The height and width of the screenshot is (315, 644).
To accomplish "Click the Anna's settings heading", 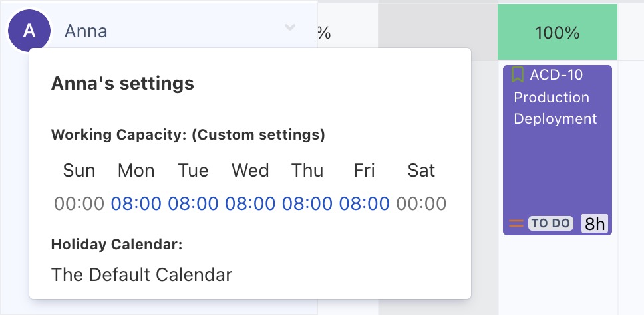I will pos(122,83).
